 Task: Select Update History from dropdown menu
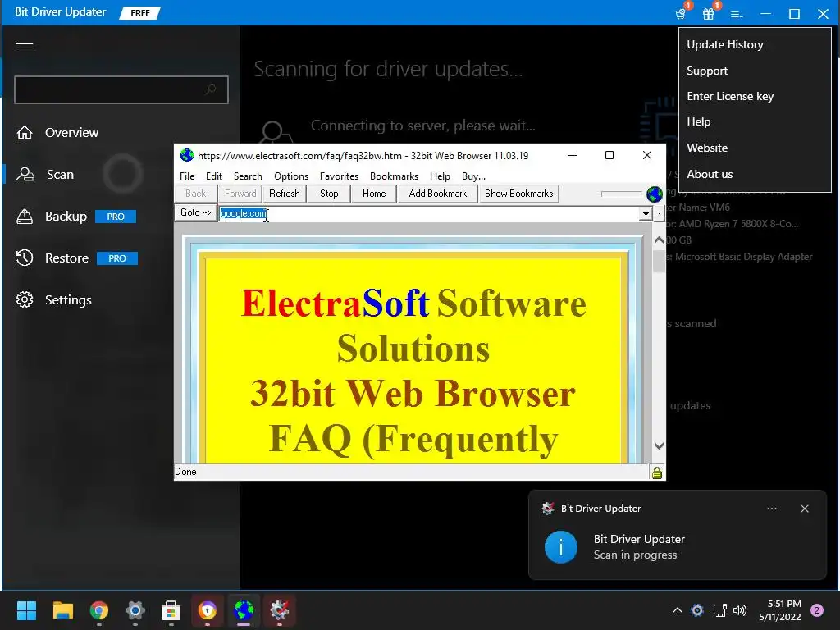click(x=725, y=45)
